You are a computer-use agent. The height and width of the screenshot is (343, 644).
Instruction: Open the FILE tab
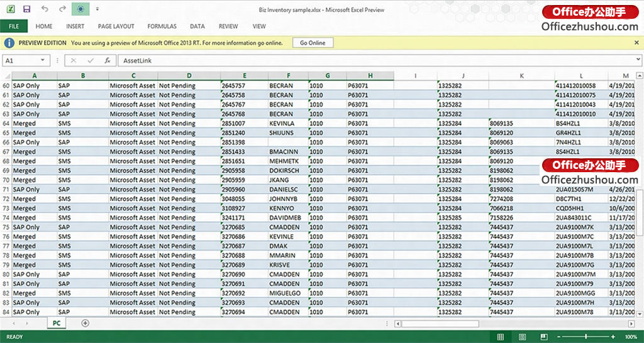(x=14, y=26)
